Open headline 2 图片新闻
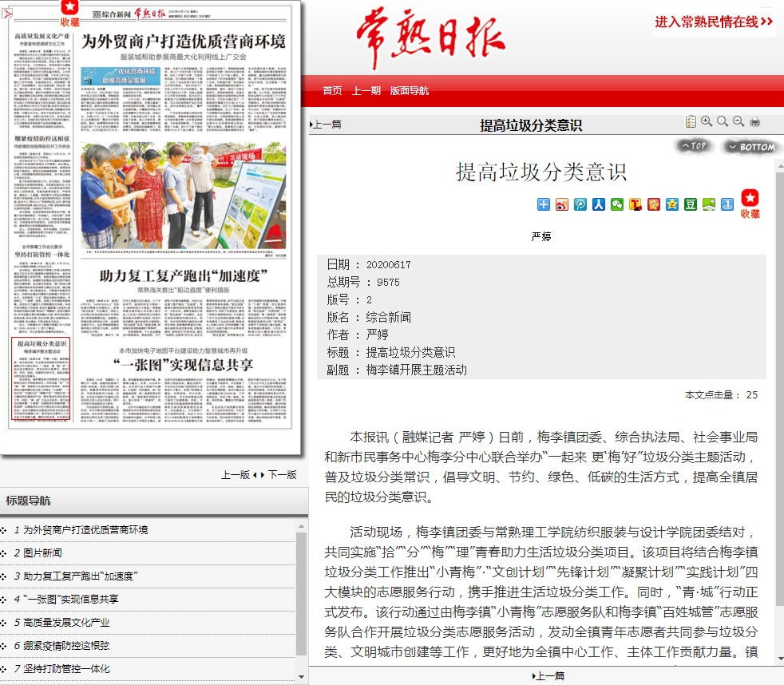The image size is (784, 685). tap(42, 553)
